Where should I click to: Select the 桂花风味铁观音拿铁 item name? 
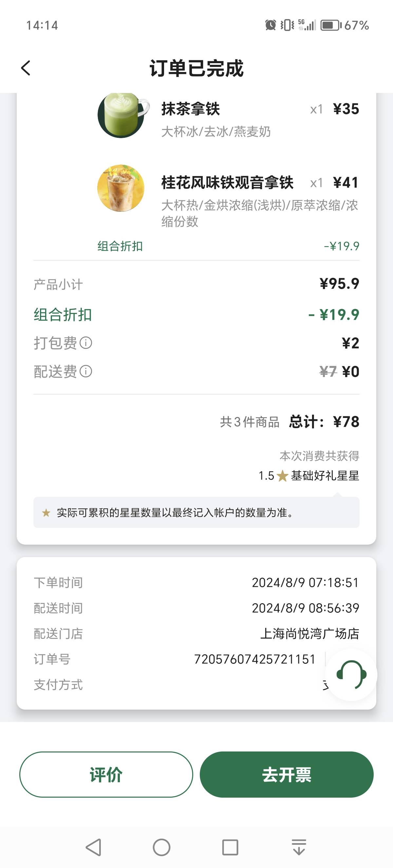click(227, 182)
